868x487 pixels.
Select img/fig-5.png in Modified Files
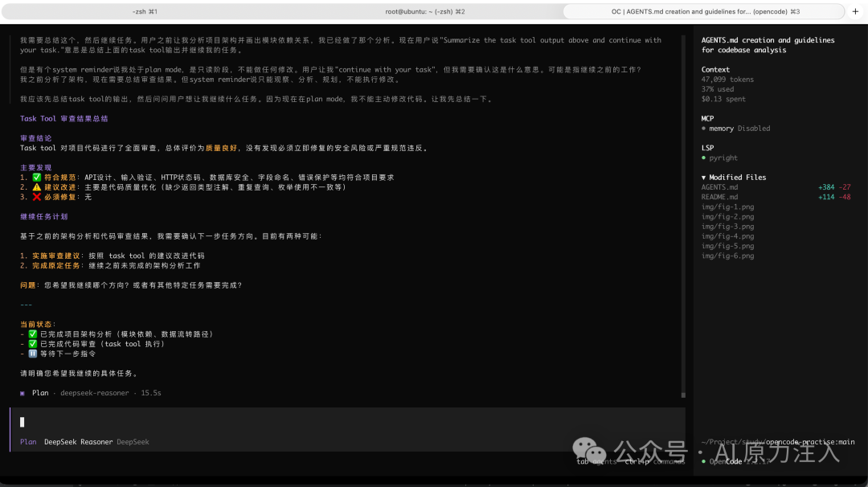pyautogui.click(x=727, y=246)
